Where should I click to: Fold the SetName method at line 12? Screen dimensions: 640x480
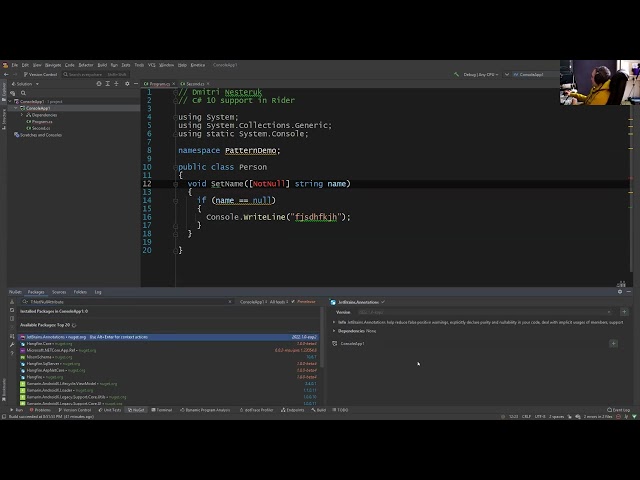(175, 184)
